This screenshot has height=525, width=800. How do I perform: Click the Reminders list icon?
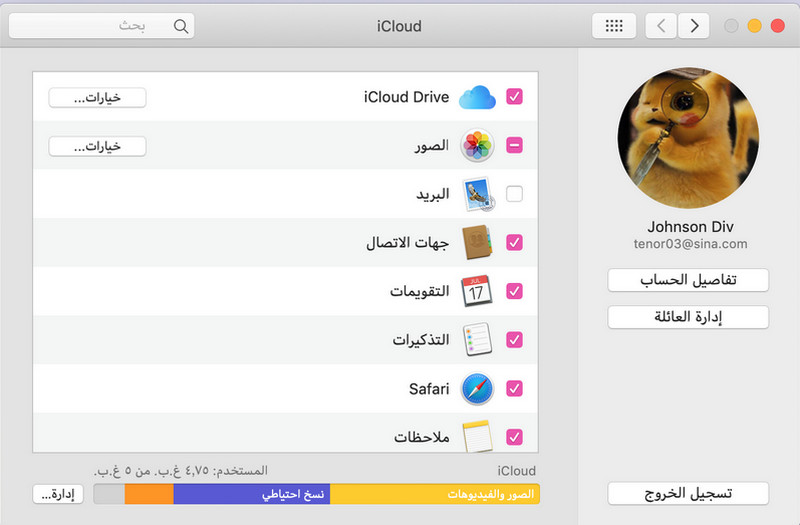click(x=477, y=339)
